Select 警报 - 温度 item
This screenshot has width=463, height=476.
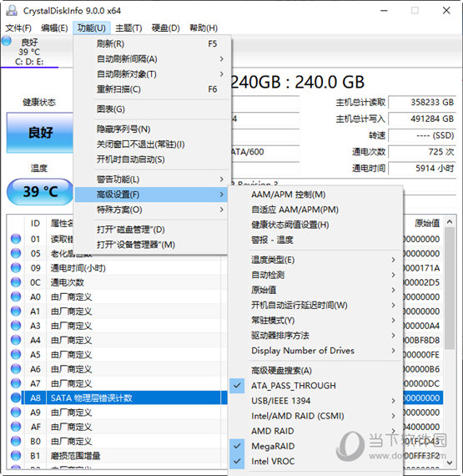tap(315, 241)
